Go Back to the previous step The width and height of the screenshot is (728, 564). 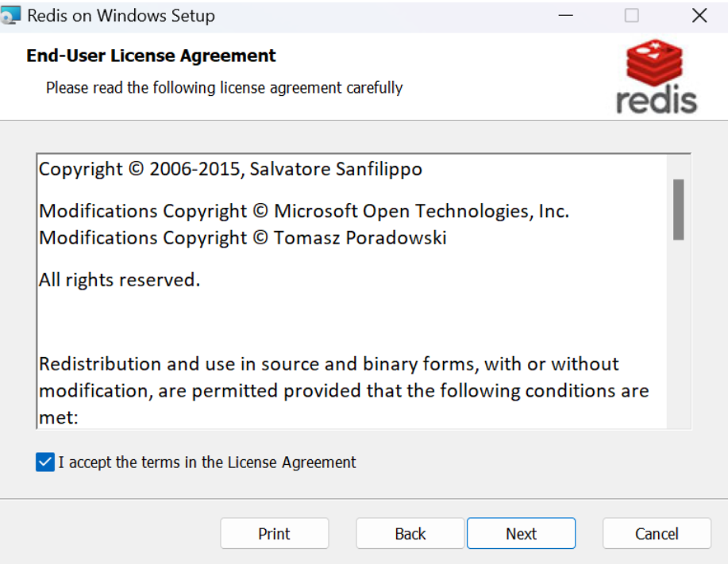tap(410, 533)
